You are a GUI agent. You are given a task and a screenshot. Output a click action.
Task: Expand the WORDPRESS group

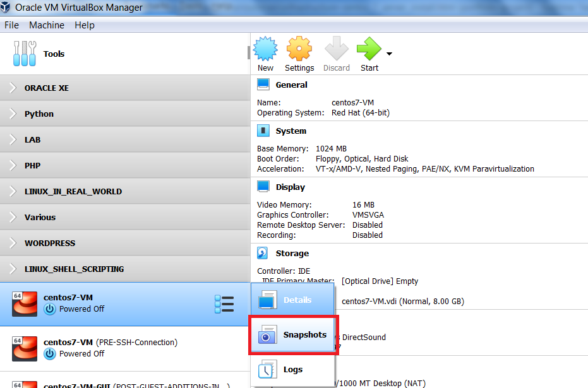point(13,244)
